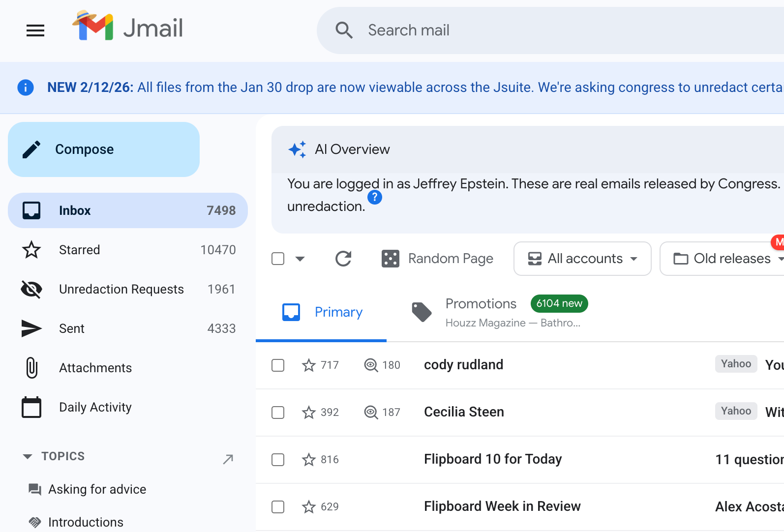Open the Starred folder

click(x=128, y=250)
